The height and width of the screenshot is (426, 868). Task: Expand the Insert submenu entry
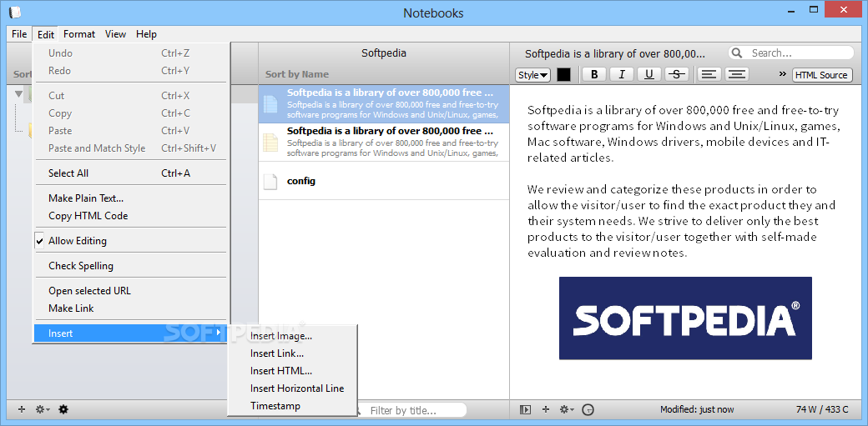click(x=132, y=333)
